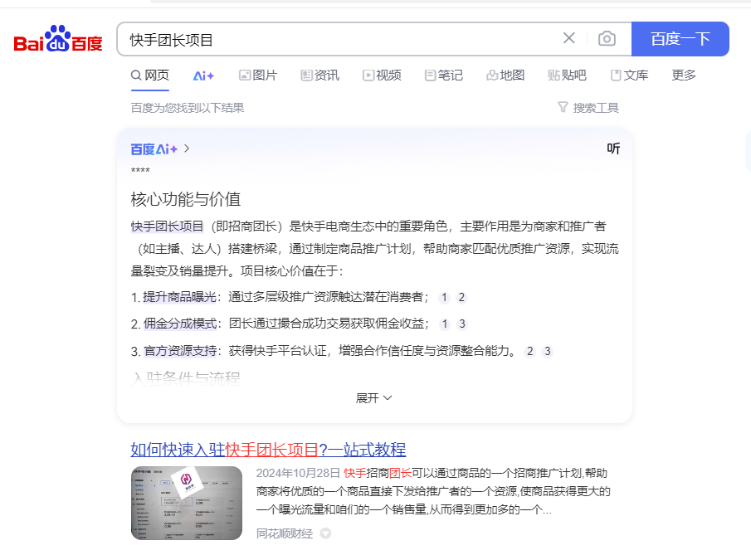This screenshot has width=751, height=560.
Task: Click the 佣金分成模式 list item text
Action: pyautogui.click(x=181, y=324)
